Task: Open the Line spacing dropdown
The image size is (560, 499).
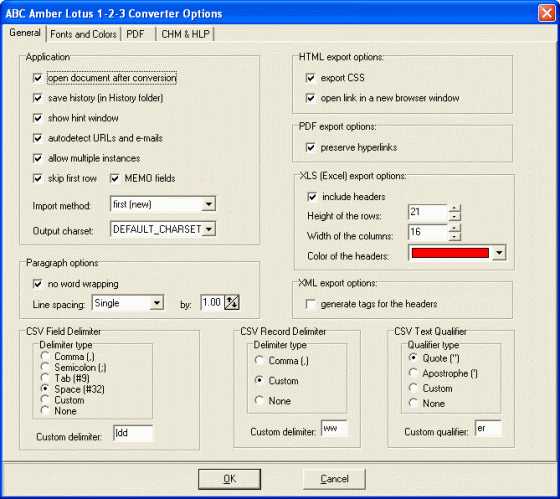Action: click(157, 303)
